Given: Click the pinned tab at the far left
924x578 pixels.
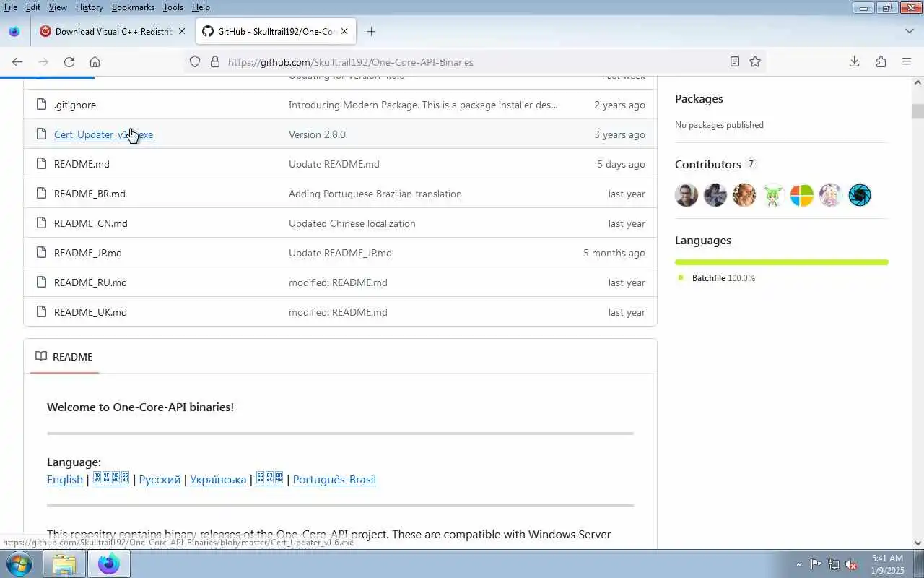Looking at the screenshot, I should [x=14, y=32].
